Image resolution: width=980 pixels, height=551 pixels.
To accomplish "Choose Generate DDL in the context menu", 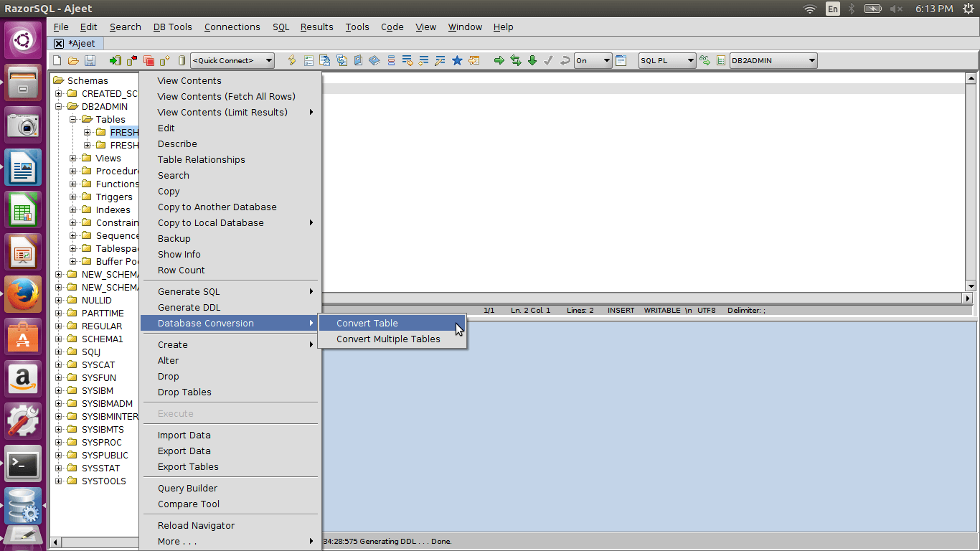I will tap(230, 307).
